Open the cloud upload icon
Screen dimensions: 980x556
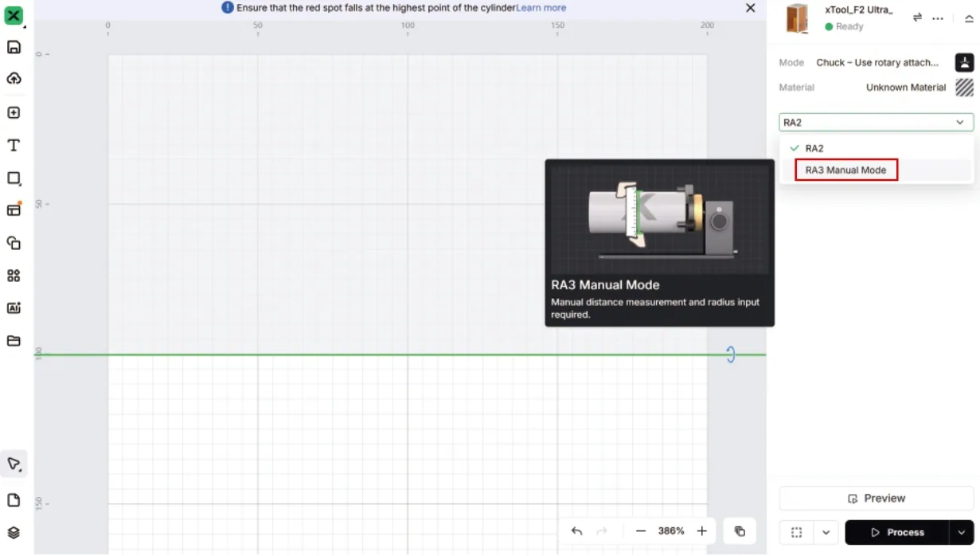pyautogui.click(x=14, y=78)
